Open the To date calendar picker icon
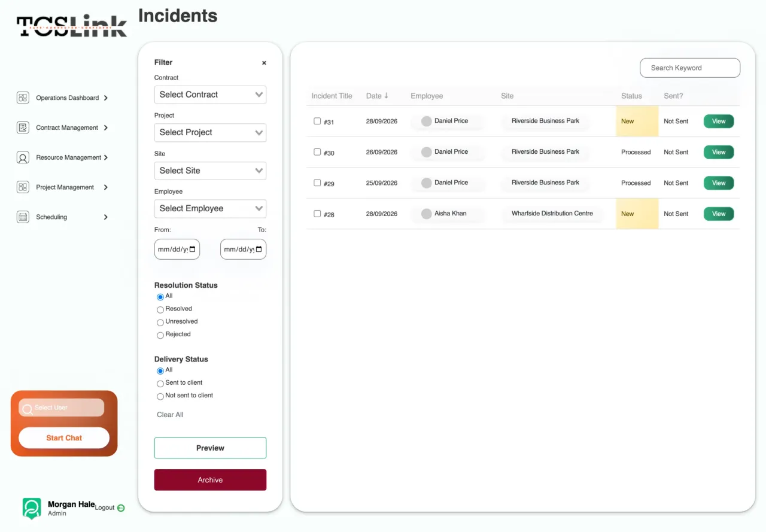 pyautogui.click(x=259, y=250)
